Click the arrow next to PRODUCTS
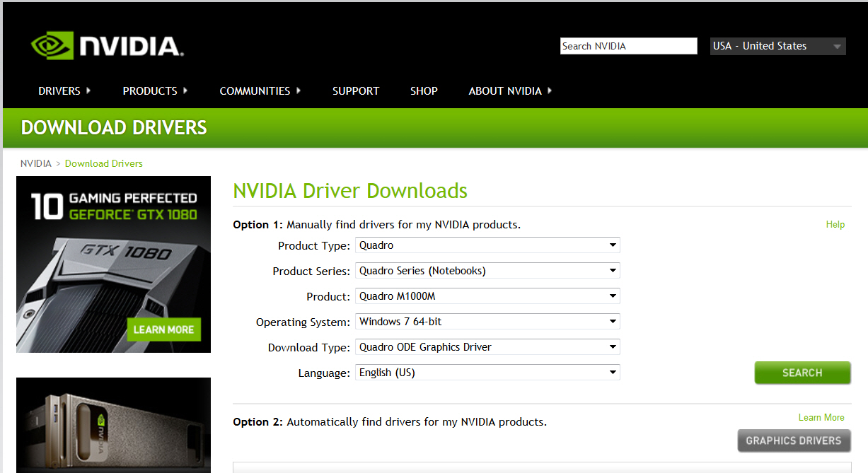 click(x=185, y=90)
